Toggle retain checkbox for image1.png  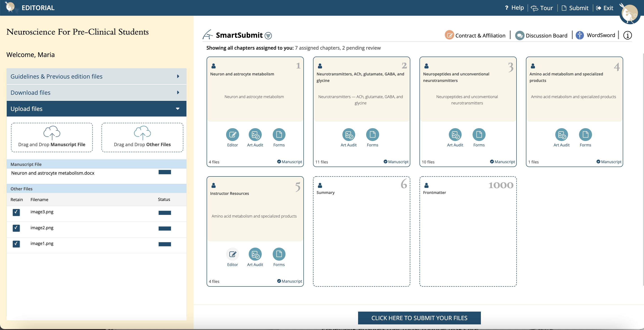point(16,244)
